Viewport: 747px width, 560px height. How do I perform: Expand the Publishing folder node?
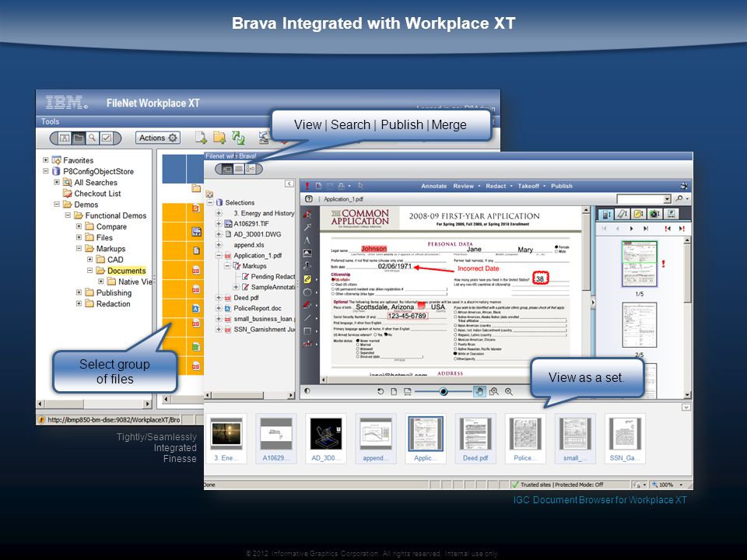[x=79, y=292]
